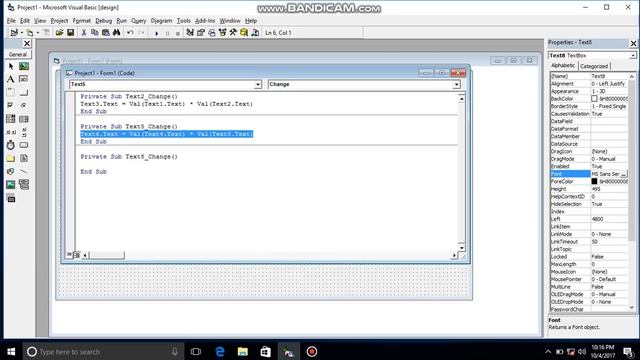Viewport: 640px width, 360px height.
Task: Select the CheckBox control tool
Action: pyautogui.click(x=11, y=105)
